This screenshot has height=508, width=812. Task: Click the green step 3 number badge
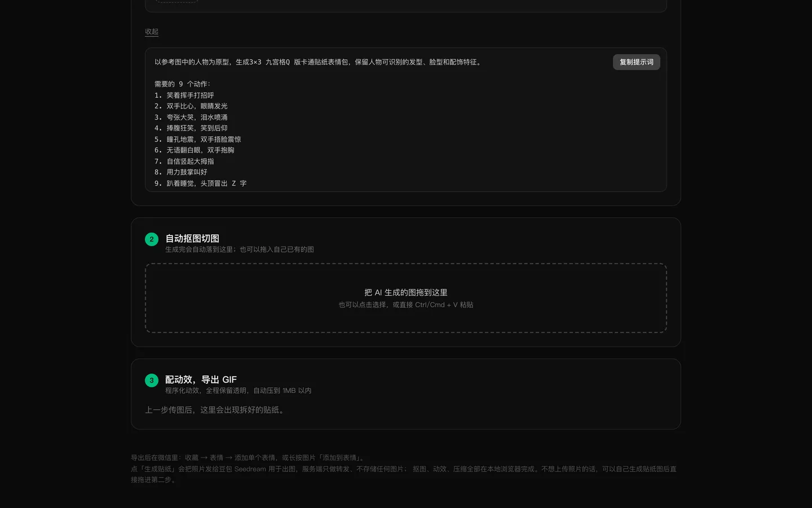pyautogui.click(x=152, y=380)
